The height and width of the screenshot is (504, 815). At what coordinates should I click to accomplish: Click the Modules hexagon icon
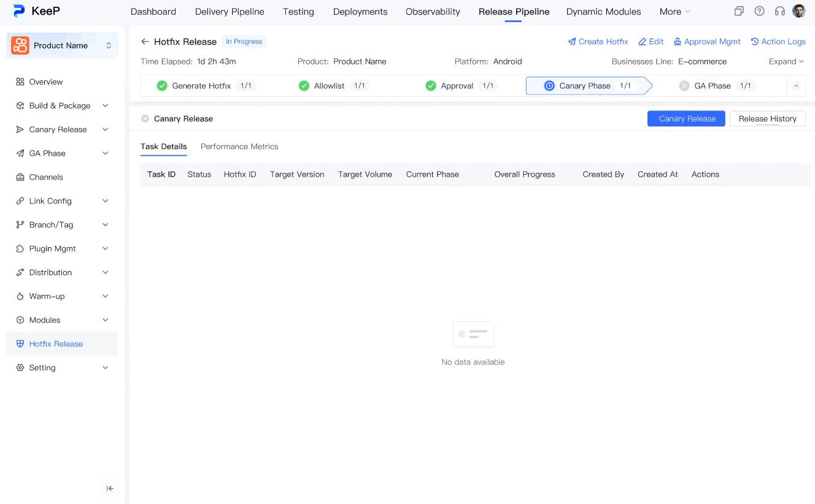click(20, 320)
